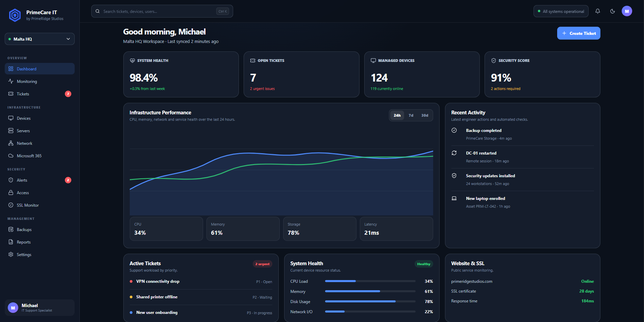
Task: Click the Security Score shield icon
Action: point(494,61)
